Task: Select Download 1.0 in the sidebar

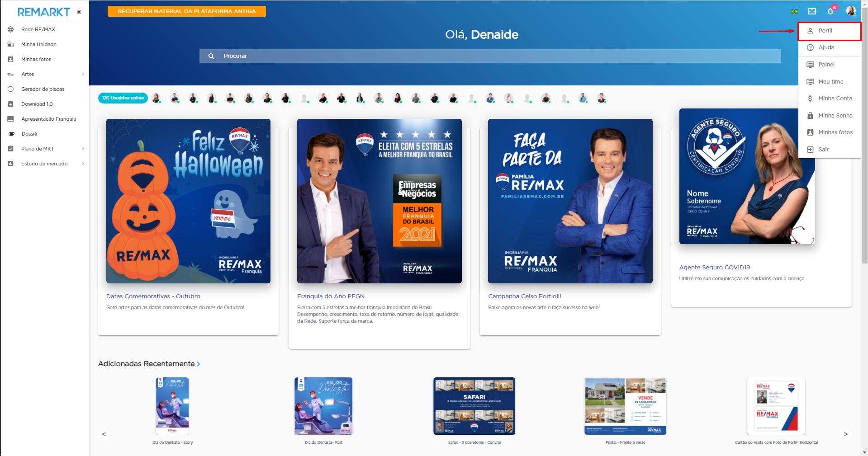Action: (x=36, y=104)
